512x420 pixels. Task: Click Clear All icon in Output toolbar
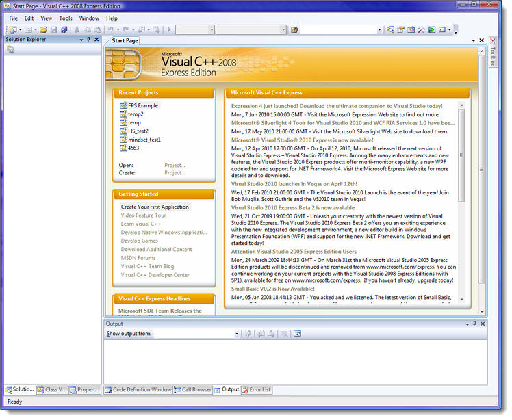pyautogui.click(x=285, y=334)
